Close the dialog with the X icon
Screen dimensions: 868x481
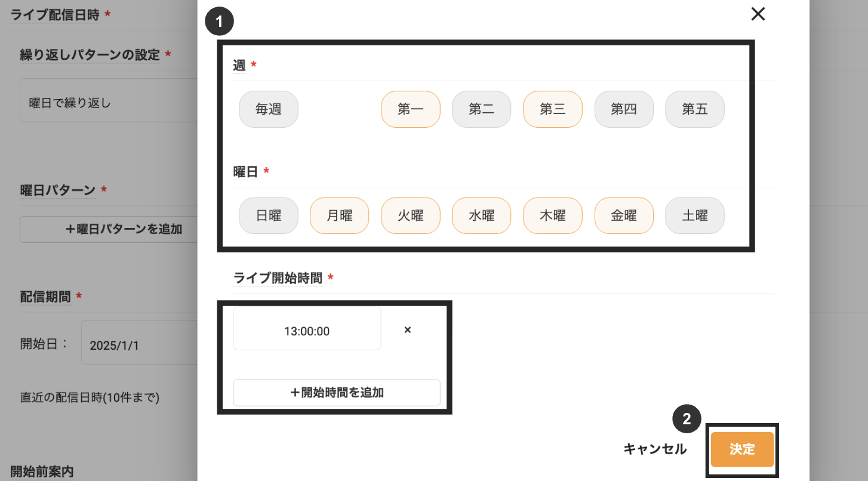758,14
